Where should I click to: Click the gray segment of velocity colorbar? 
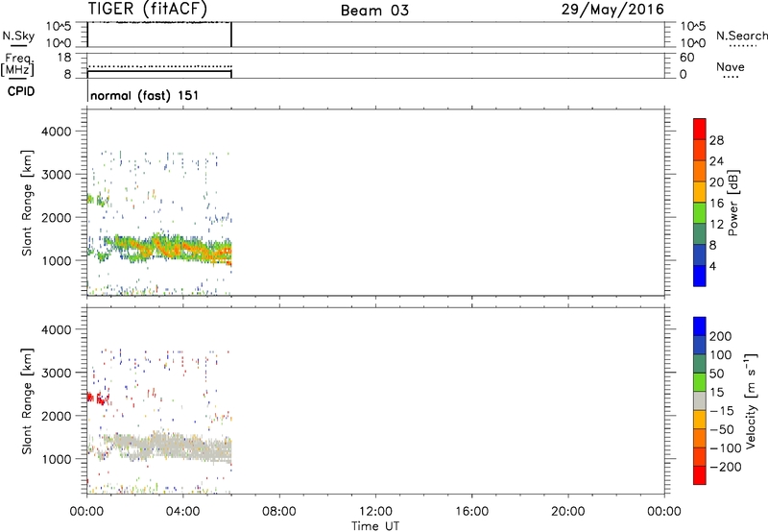tap(700, 400)
